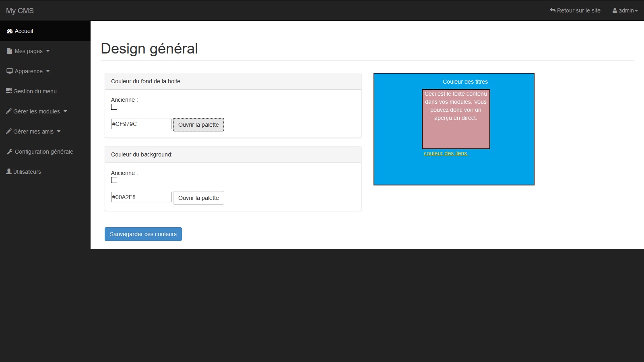Click the monitor icon beside Apparence
The image size is (644, 362).
(10, 71)
